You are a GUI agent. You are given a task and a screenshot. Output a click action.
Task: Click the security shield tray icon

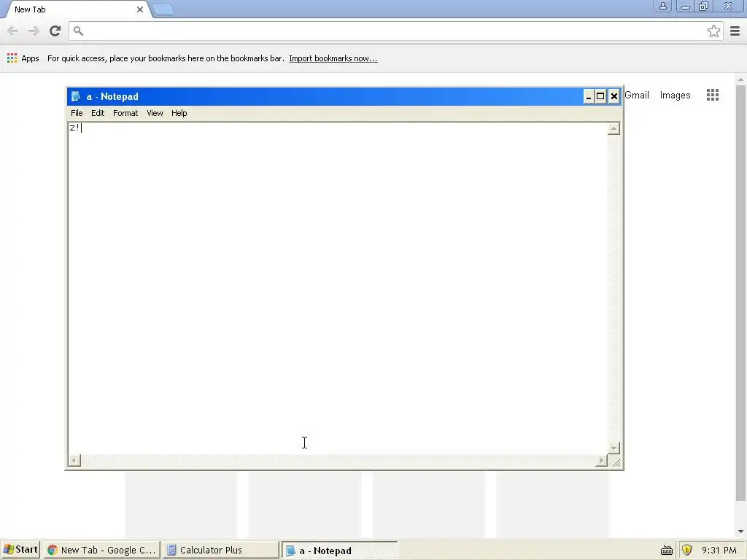click(686, 550)
